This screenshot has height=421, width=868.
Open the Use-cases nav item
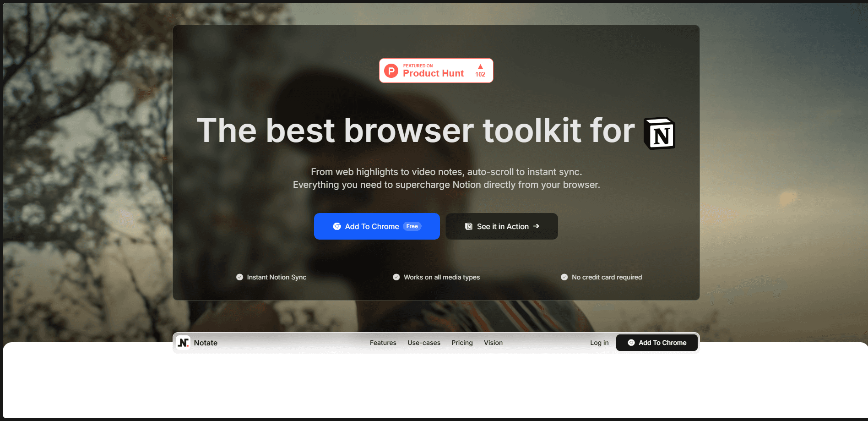point(424,343)
